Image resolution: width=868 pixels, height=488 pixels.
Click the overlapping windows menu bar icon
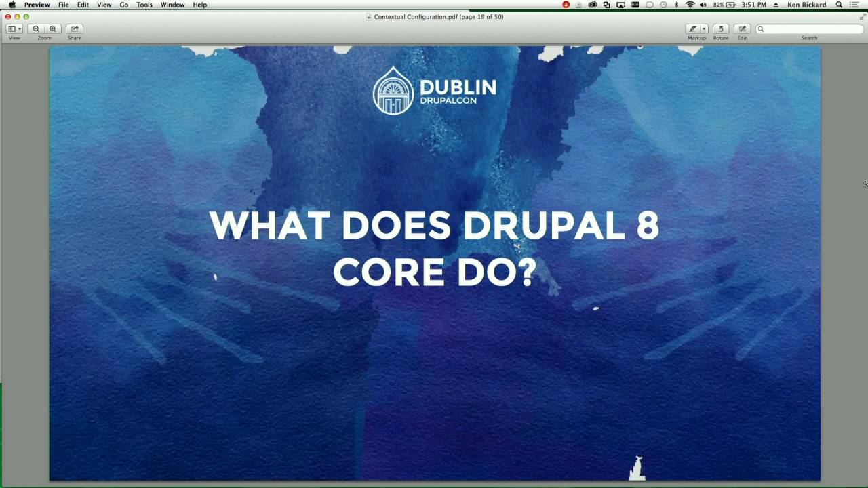click(606, 5)
